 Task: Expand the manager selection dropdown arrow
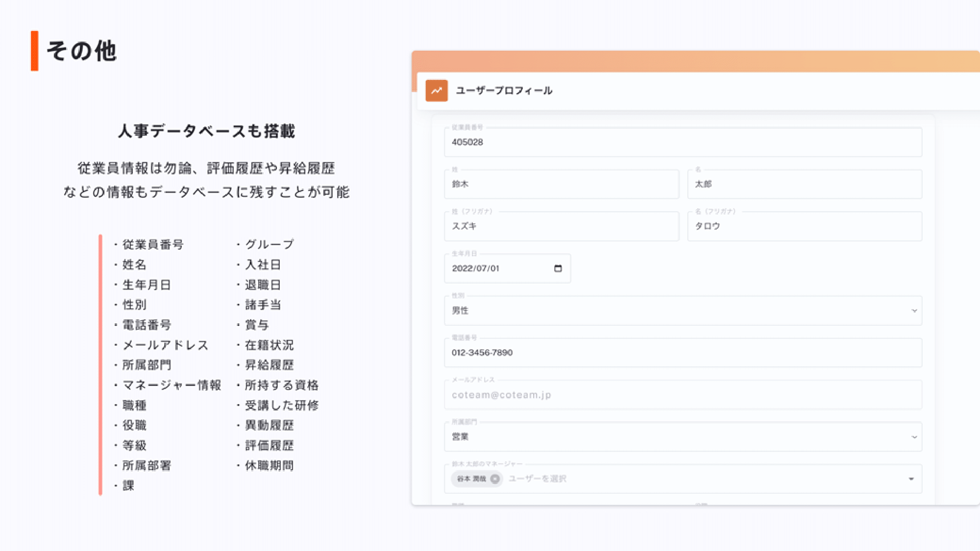[x=911, y=479]
